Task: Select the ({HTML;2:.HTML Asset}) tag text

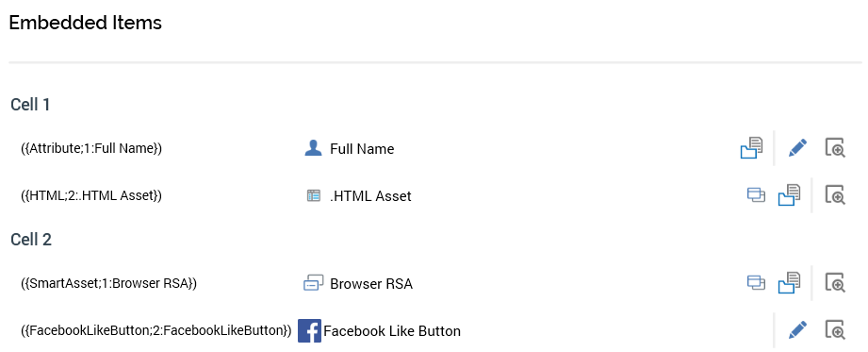Action: (90, 195)
